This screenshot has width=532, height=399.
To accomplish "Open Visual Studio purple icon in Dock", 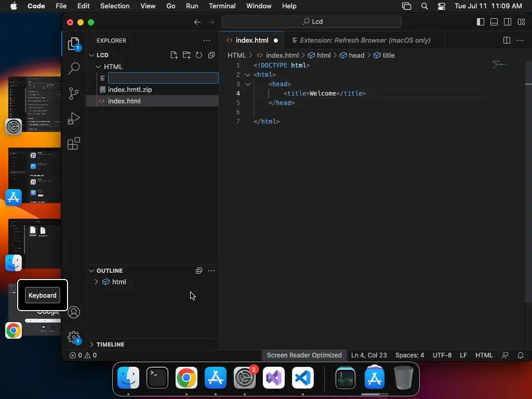I will (x=273, y=378).
